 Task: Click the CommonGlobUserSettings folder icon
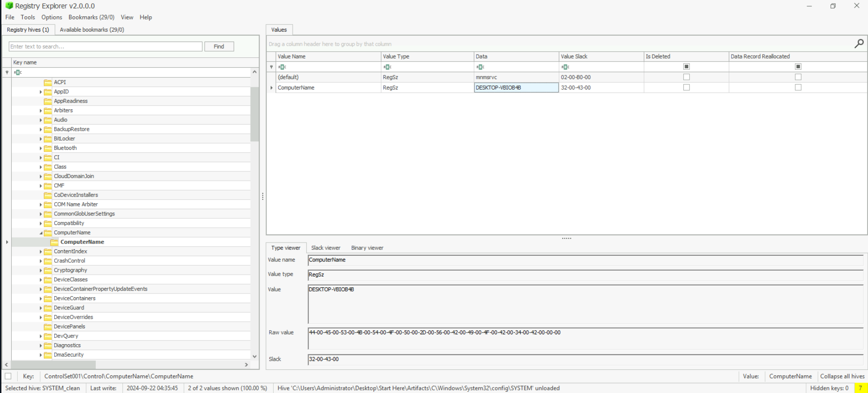[x=48, y=214]
